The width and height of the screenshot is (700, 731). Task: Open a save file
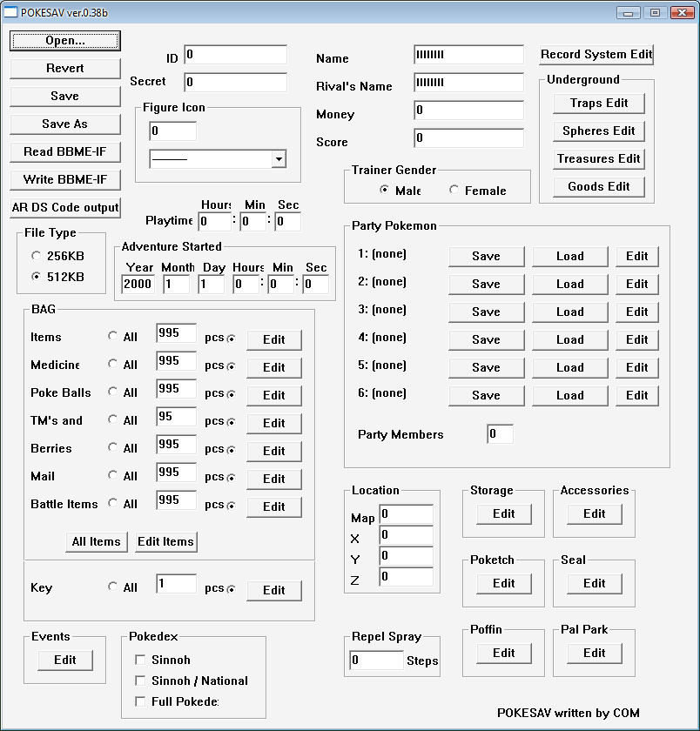coord(64,40)
